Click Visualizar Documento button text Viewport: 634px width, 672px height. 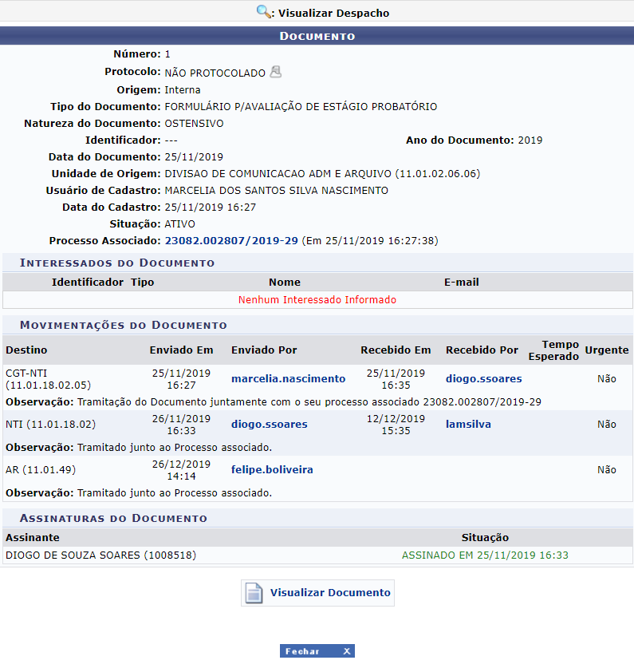330,593
